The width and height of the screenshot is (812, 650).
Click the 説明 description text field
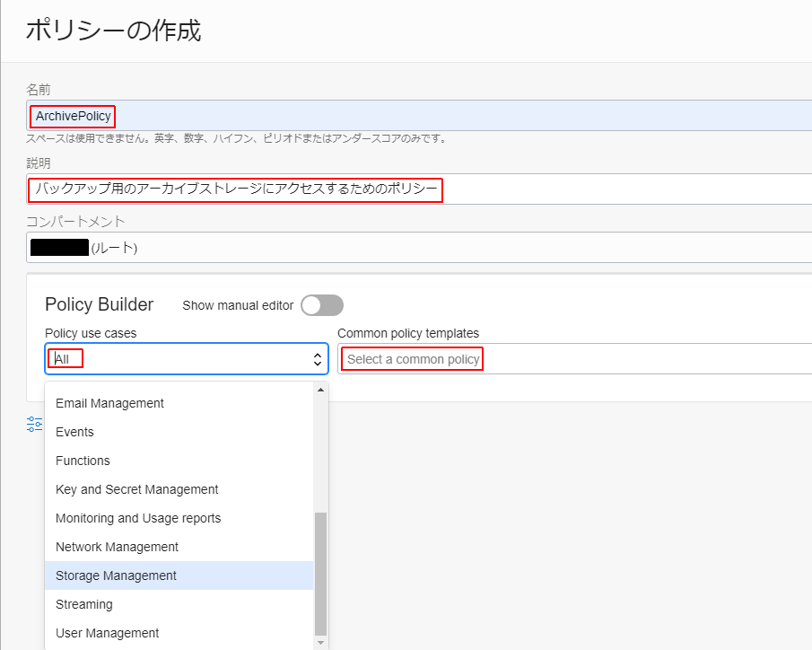coord(419,189)
